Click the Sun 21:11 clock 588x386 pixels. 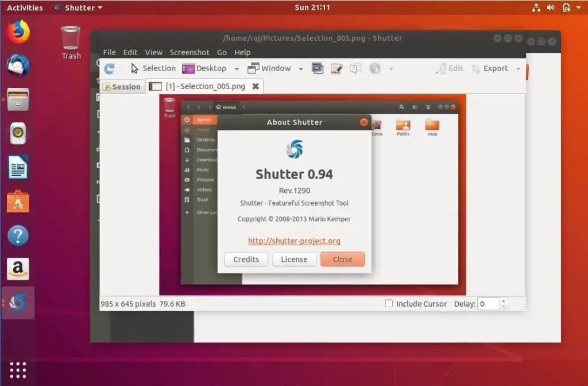click(312, 7)
